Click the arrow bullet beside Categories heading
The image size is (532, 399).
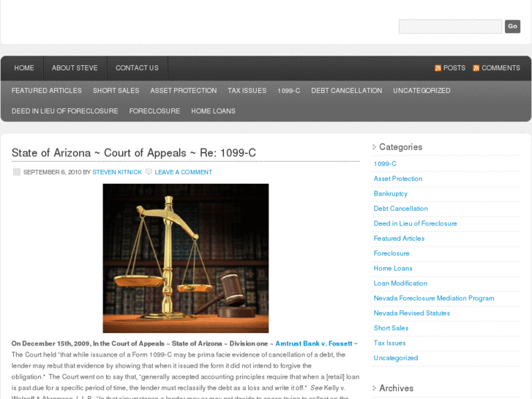374,146
